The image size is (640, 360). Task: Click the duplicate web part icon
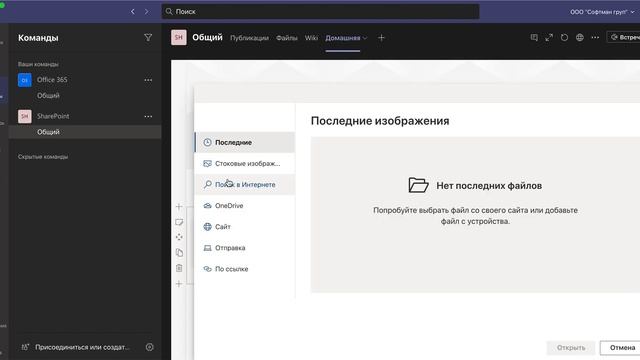(x=179, y=253)
